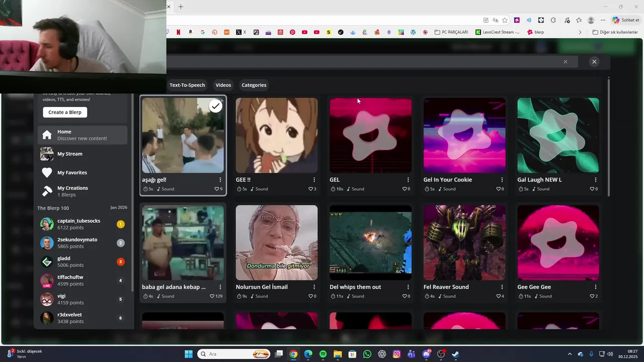Open options menu for 'baba gel adana kebap'
The height and width of the screenshot is (362, 644).
pyautogui.click(x=220, y=287)
